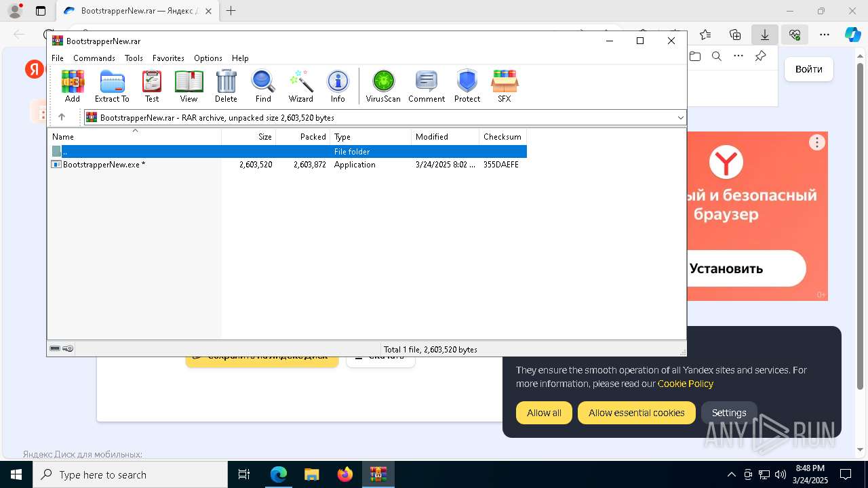The height and width of the screenshot is (488, 868).
Task: Start VirusScan on the archive
Action: [383, 86]
